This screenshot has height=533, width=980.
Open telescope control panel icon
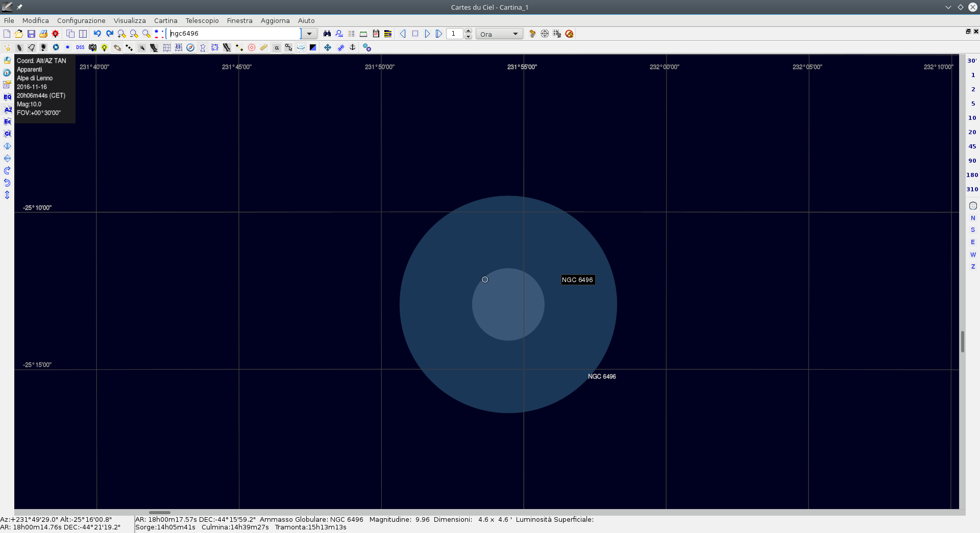point(532,34)
